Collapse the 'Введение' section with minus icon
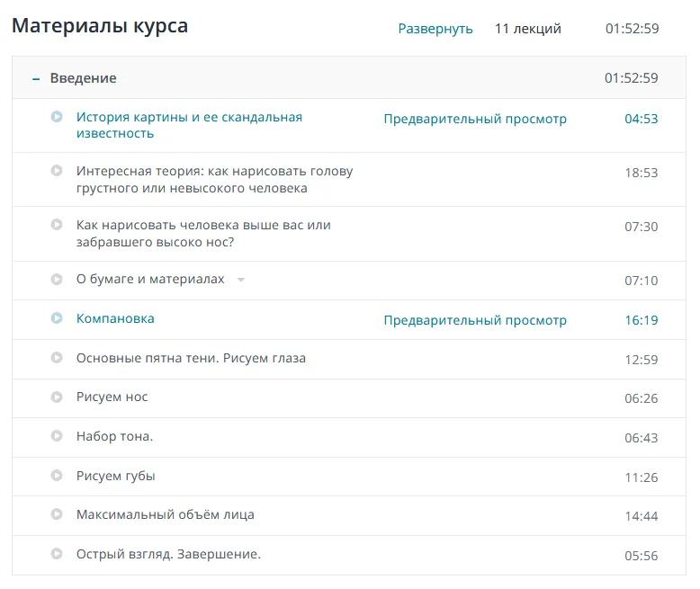The width and height of the screenshot is (700, 589). point(36,79)
